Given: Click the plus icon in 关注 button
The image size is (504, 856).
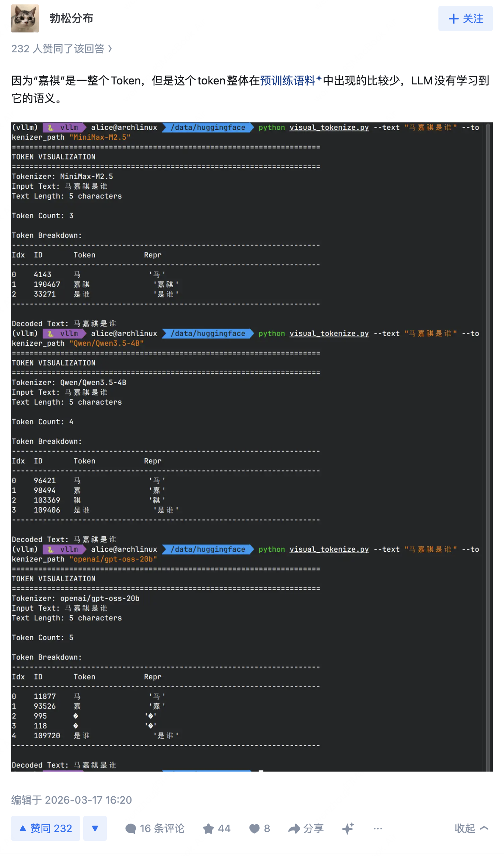Looking at the screenshot, I should pos(454,19).
